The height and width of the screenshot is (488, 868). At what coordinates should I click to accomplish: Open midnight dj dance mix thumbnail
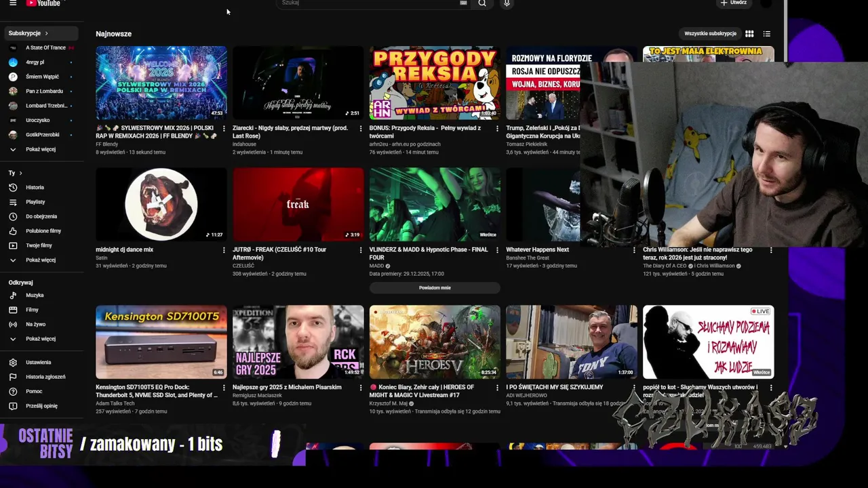161,205
